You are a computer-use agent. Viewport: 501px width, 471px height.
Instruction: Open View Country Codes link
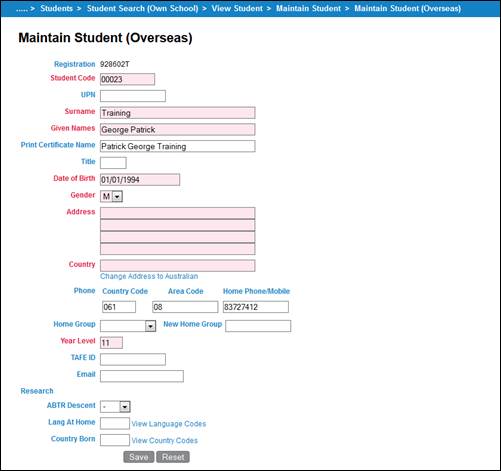point(165,440)
